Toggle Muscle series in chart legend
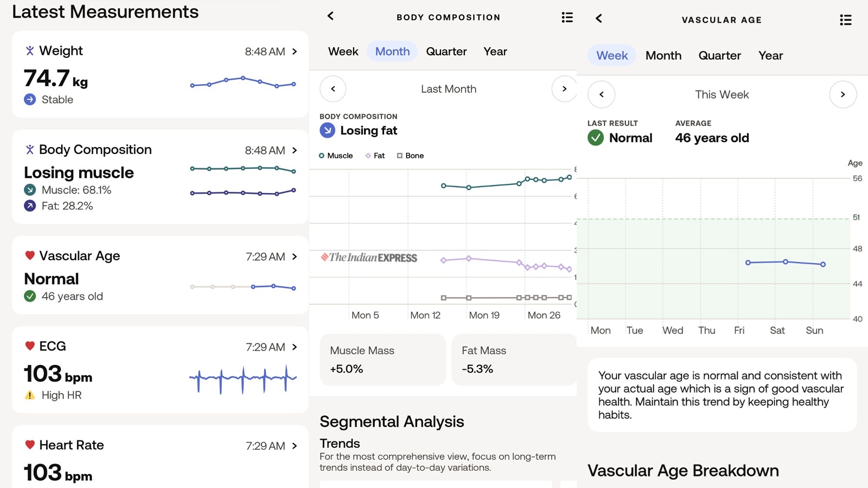 tap(336, 156)
